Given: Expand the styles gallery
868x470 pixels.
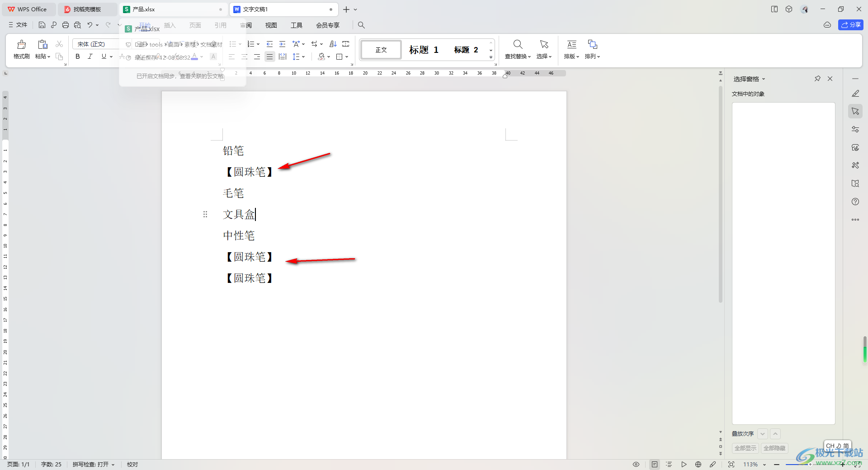Looking at the screenshot, I should click(491, 57).
